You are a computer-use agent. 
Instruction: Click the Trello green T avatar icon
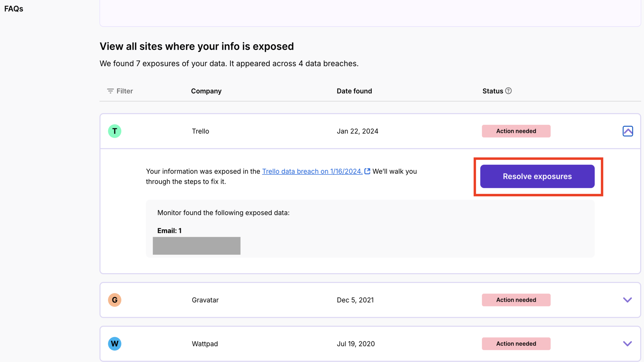click(115, 131)
